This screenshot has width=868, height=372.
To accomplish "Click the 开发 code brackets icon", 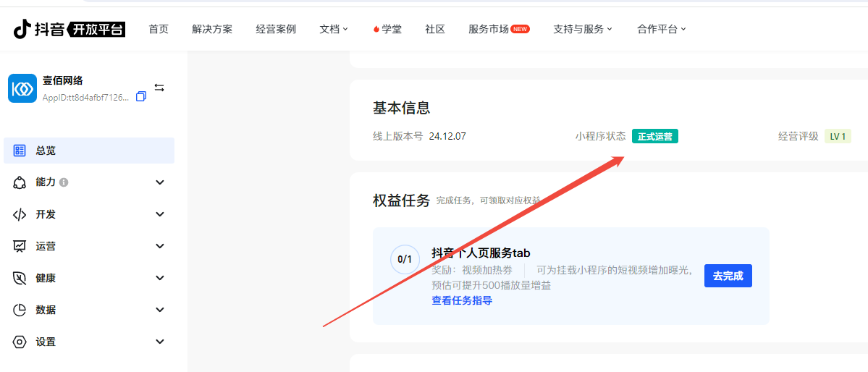I will 20,214.
